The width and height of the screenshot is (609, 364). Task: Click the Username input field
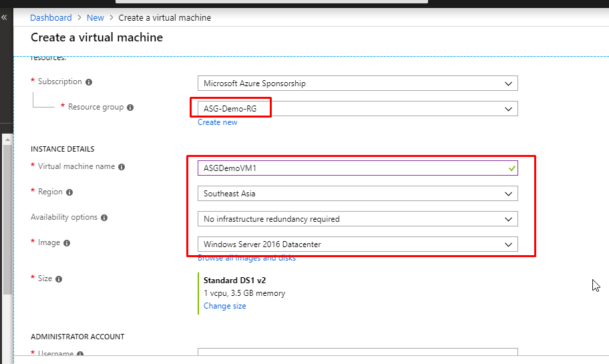(357, 354)
